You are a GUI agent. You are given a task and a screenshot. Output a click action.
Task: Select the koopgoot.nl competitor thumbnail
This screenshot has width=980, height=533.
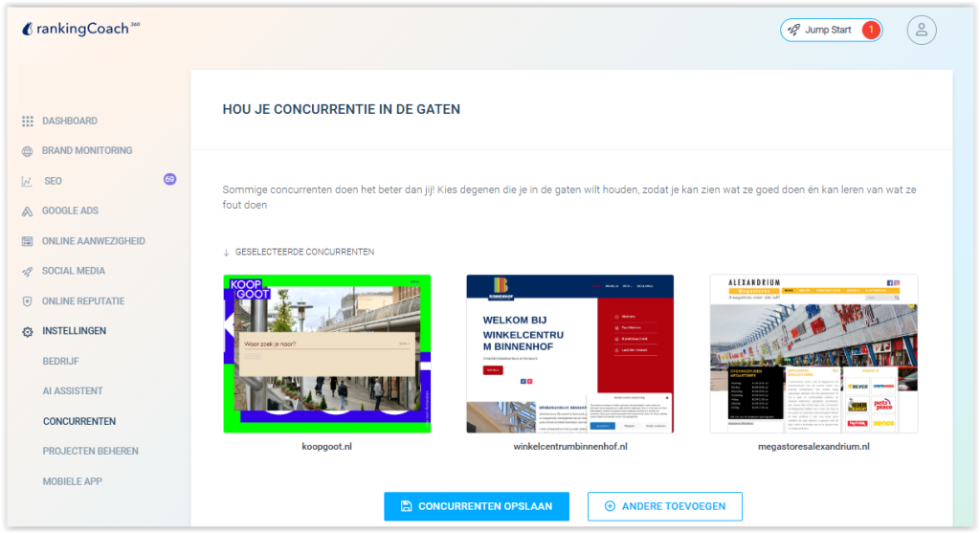pos(326,354)
